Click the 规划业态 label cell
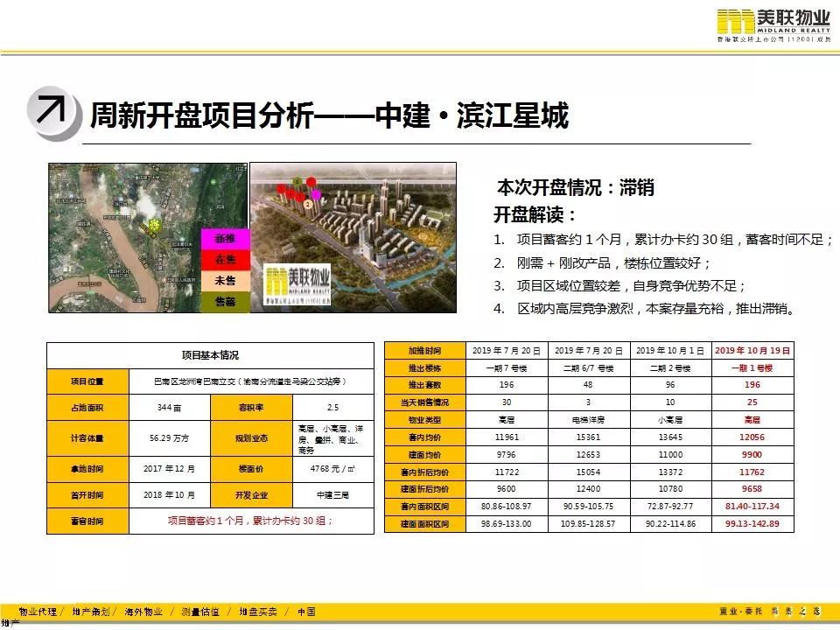This screenshot has height=630, width=840. coord(251,438)
